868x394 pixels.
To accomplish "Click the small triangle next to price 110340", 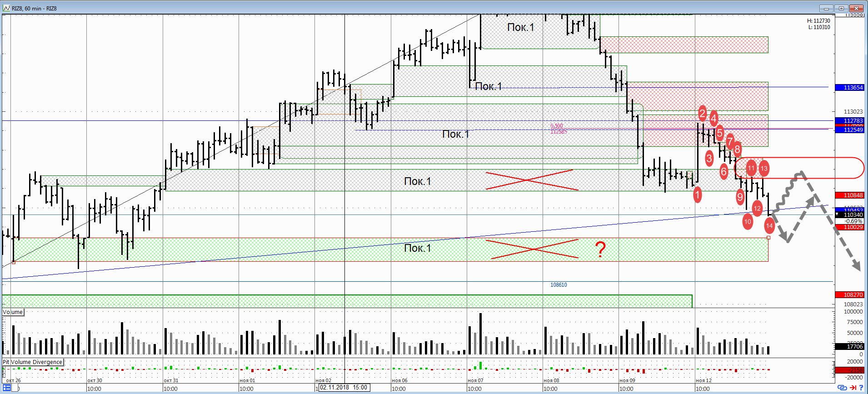I will (x=837, y=214).
